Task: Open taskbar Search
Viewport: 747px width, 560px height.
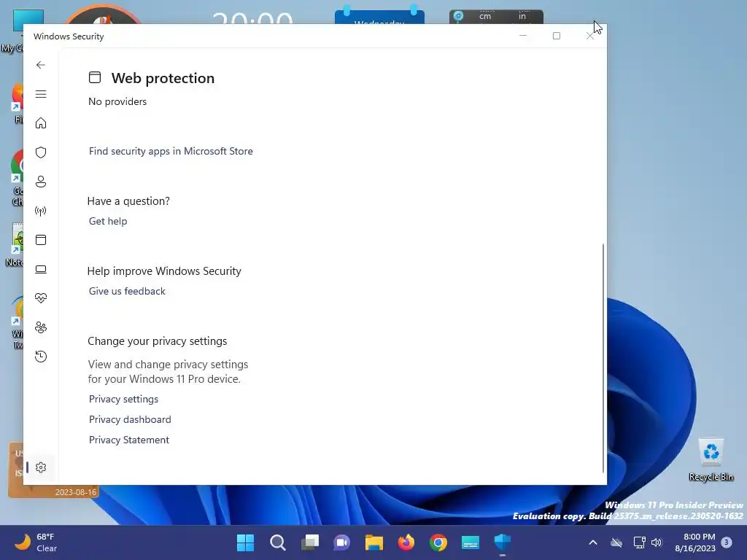Action: [278, 542]
